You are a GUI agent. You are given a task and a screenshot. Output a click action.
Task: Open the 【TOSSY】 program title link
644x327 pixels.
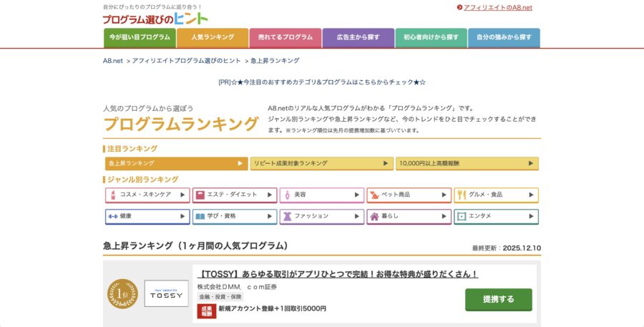pyautogui.click(x=338, y=275)
